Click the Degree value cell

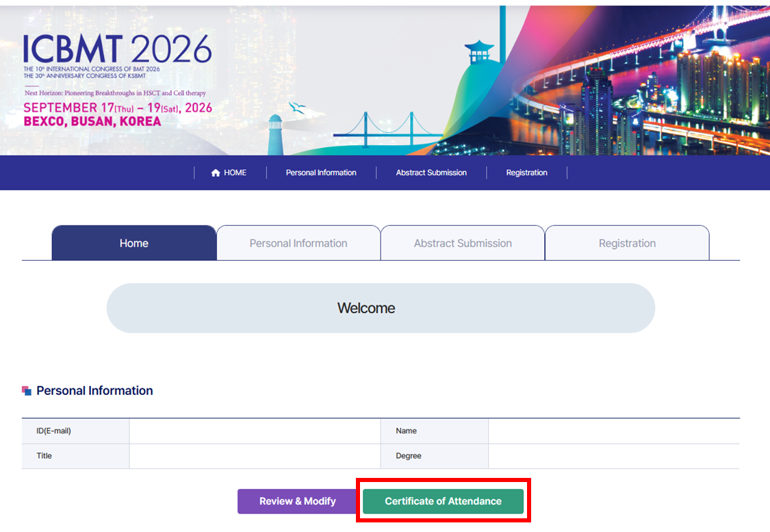tap(614, 456)
